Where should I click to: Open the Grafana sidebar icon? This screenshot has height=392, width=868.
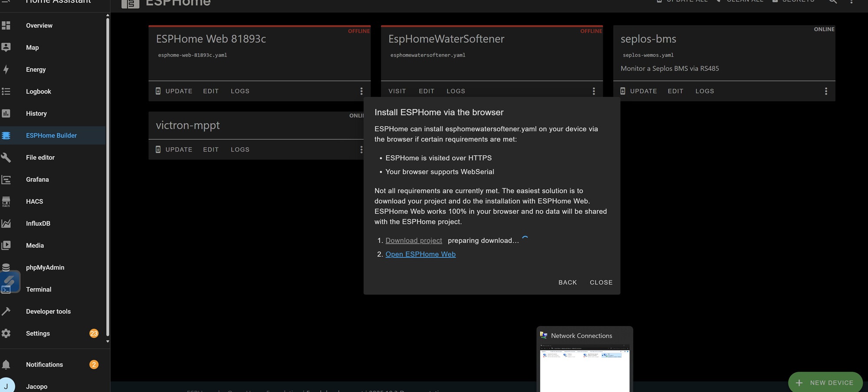click(6, 179)
